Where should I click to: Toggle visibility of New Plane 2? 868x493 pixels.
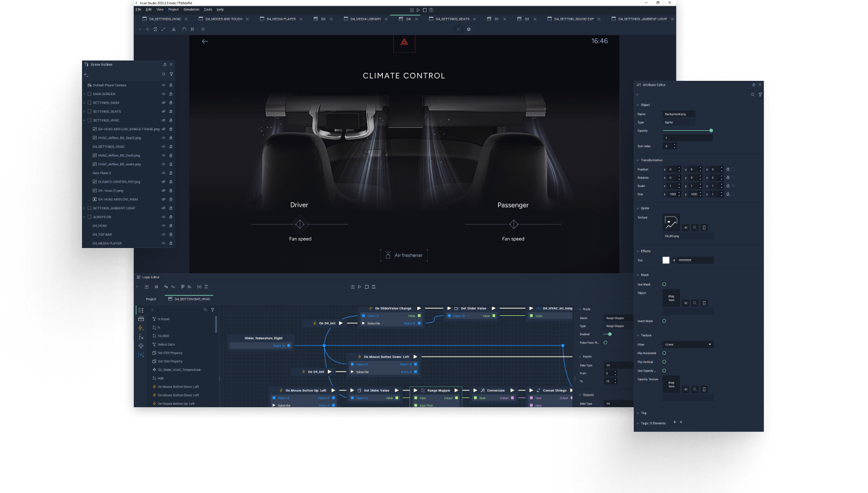[x=164, y=173]
